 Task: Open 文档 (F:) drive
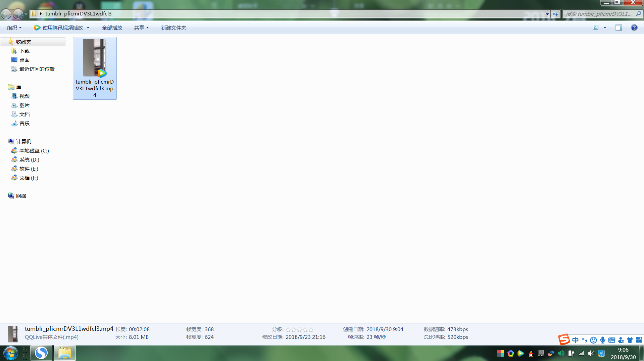tap(29, 178)
